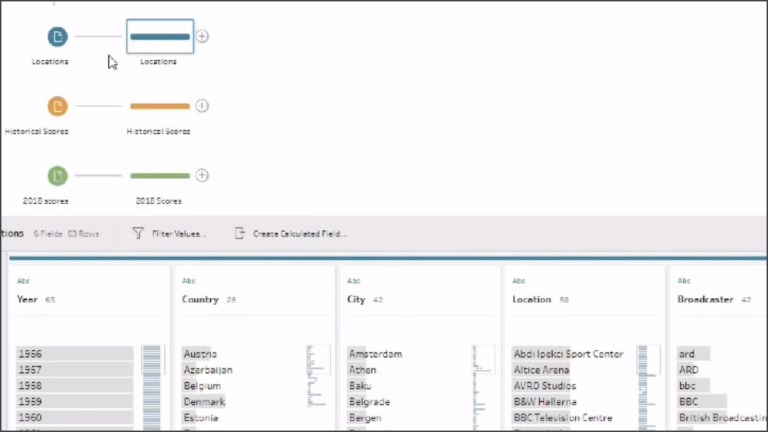Select value 1956 in Year
Image resolution: width=768 pixels, height=432 pixels.
pyautogui.click(x=74, y=354)
